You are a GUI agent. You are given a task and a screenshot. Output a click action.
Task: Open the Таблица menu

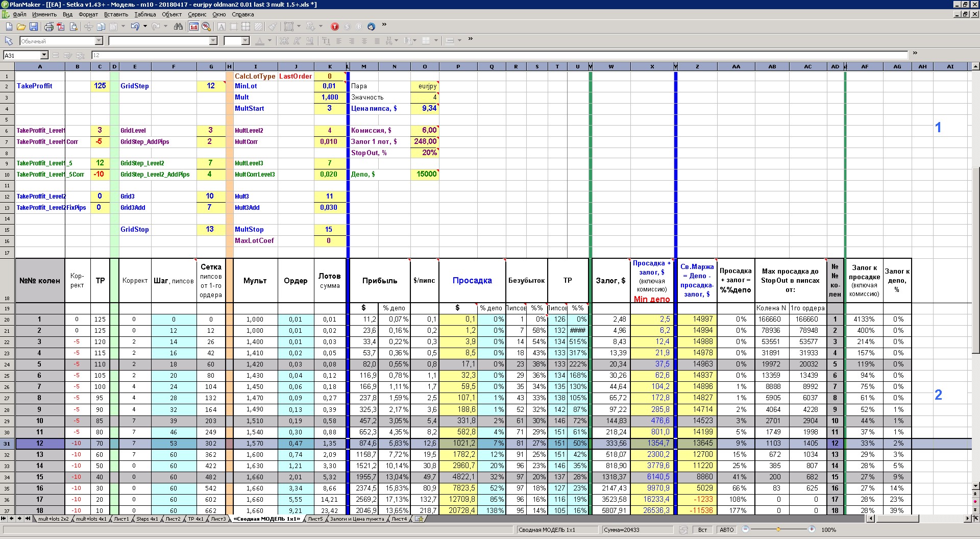[145, 14]
